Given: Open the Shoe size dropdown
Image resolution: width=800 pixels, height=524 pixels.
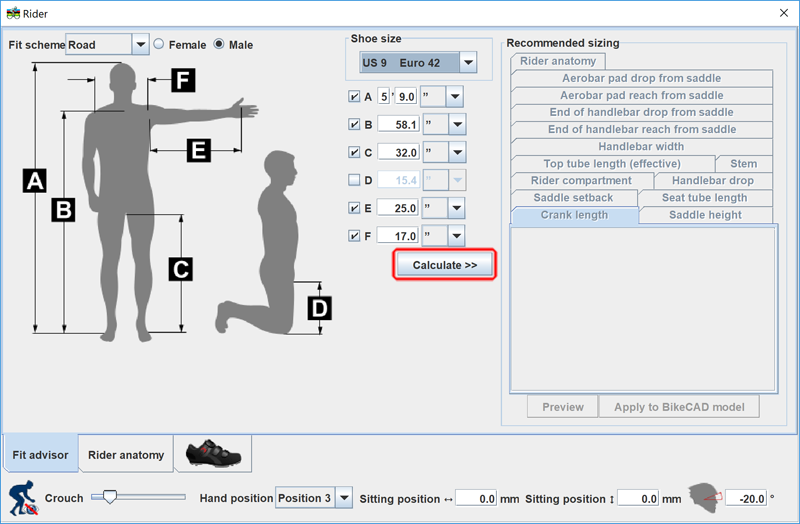Looking at the screenshot, I should (x=468, y=63).
